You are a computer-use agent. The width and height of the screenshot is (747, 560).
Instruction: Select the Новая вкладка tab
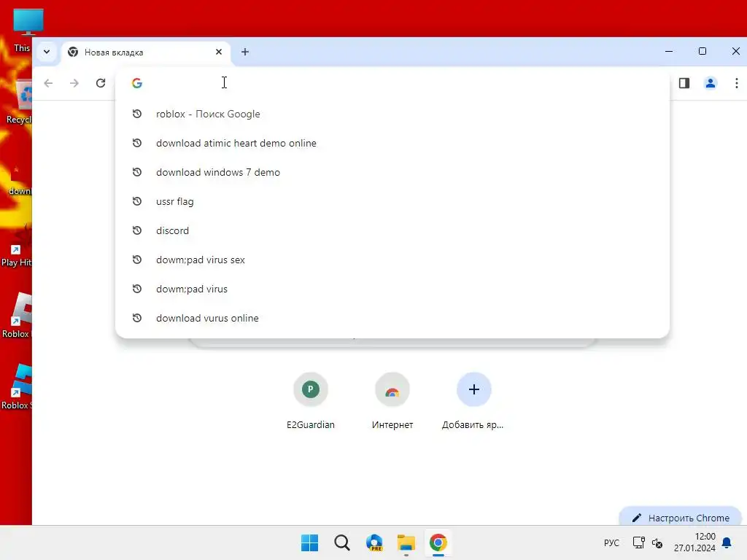click(x=146, y=52)
